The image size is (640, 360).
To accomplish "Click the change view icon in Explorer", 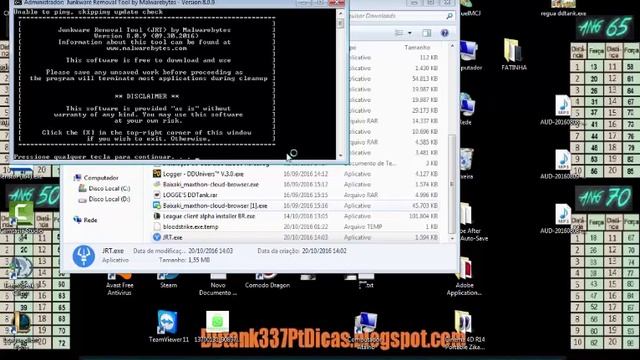I will (399, 33).
